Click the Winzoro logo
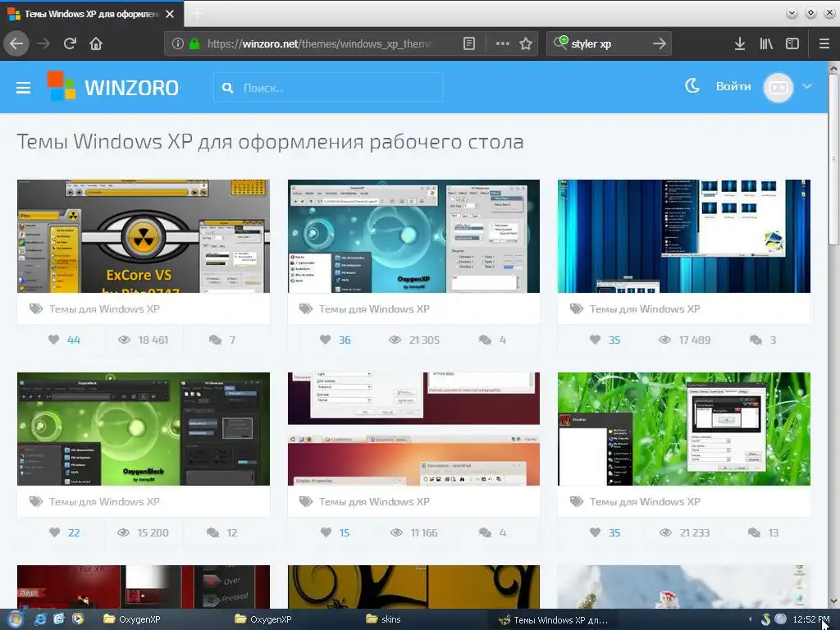 point(113,87)
